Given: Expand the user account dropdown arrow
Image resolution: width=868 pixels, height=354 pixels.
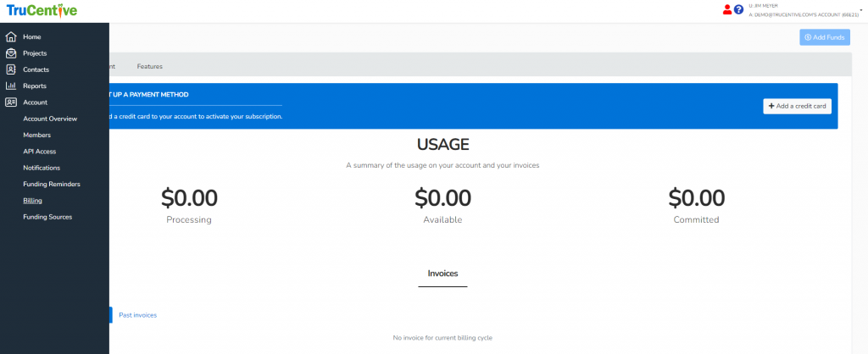Looking at the screenshot, I should (x=862, y=6).
